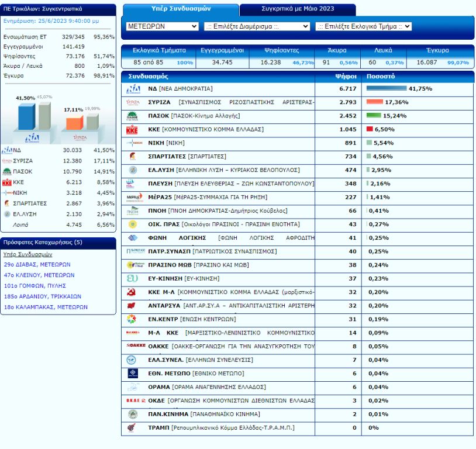The width and height of the screenshot is (476, 449).
Task: Click the ΕΥ-ΚΙΝΗΣΗ green logo
Action: coord(132,278)
